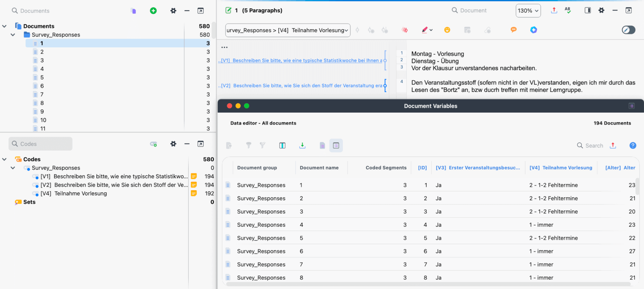Click the purple activated documents icon
The image size is (644, 289).
tap(133, 11)
